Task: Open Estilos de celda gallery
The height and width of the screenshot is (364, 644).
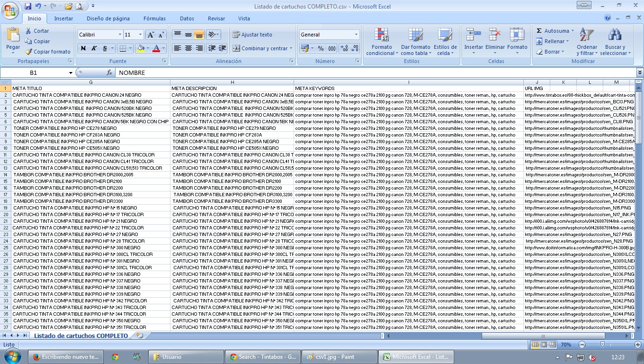Action: (445, 42)
